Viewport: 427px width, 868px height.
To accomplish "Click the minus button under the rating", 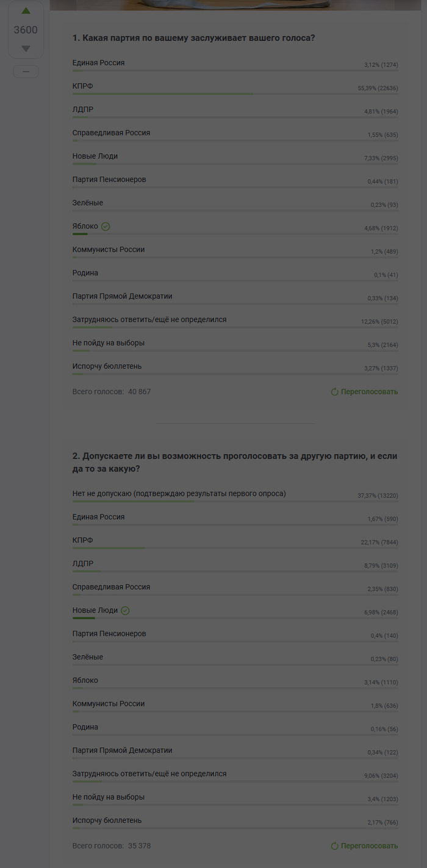I will (x=26, y=72).
